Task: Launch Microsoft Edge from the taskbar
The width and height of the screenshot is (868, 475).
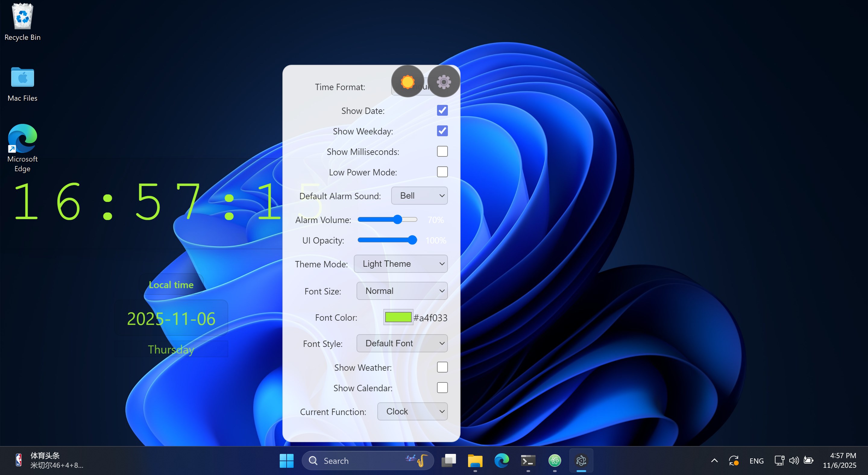Action: point(502,461)
